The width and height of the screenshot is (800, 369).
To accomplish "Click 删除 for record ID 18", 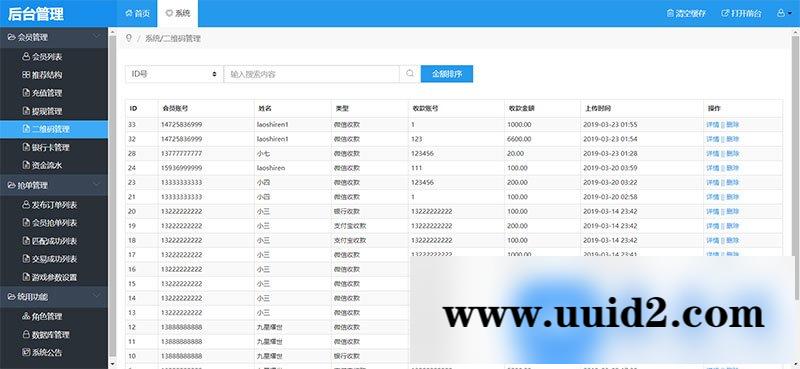I will point(733,240).
